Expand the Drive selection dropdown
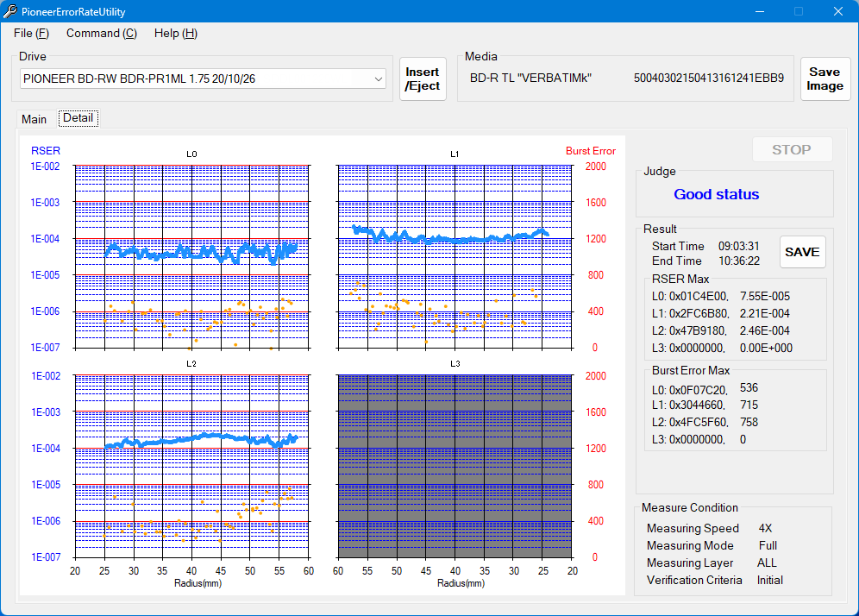Screen dimensions: 859x616 click(x=379, y=79)
